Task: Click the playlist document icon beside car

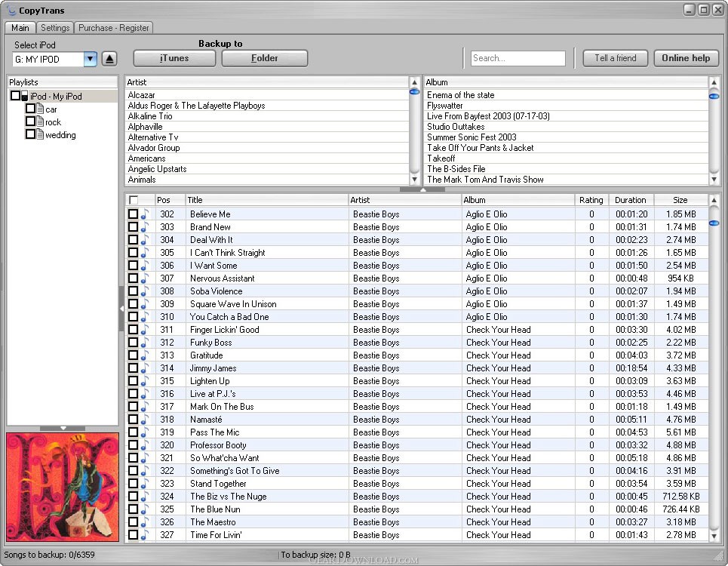Action: [x=41, y=109]
